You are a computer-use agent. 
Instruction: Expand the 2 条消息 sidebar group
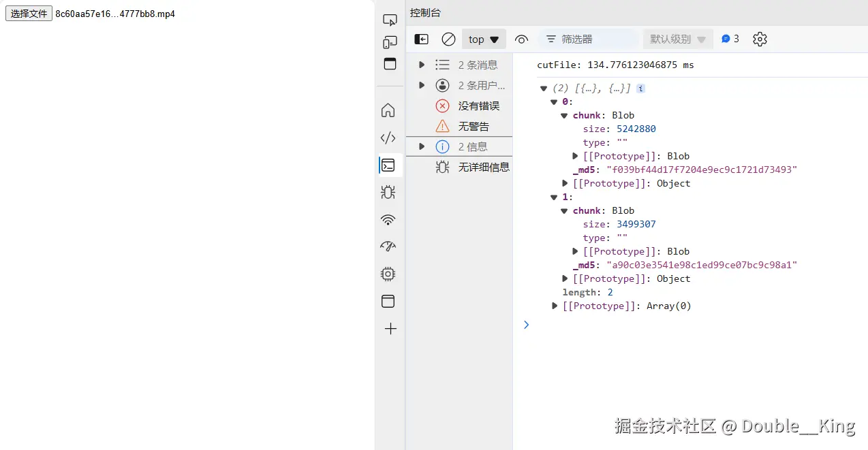pos(422,65)
